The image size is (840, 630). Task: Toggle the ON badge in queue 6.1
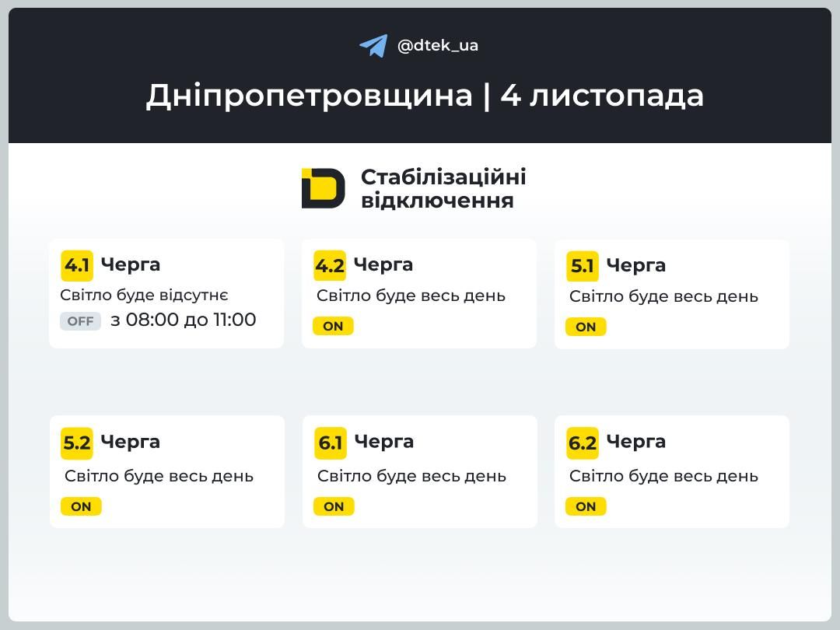pyautogui.click(x=334, y=506)
